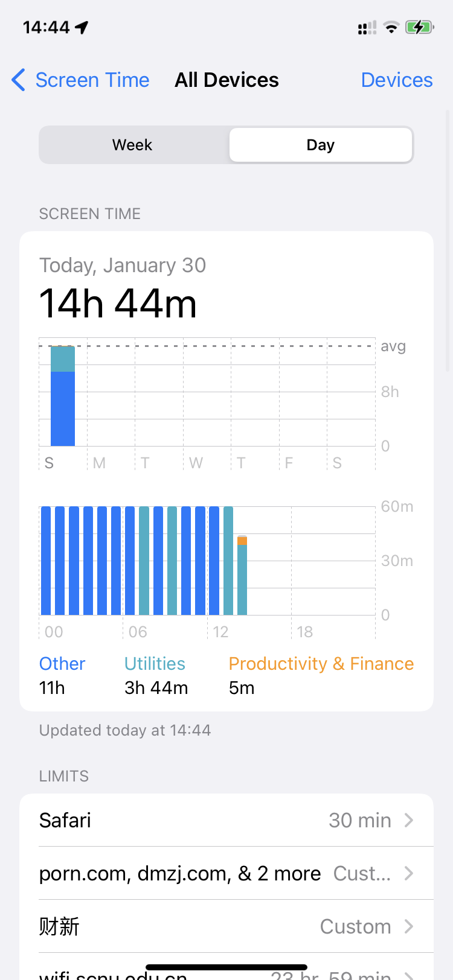Viewport: 453px width, 980px height.
Task: Select Productivity & Finance category label
Action: pos(321,664)
